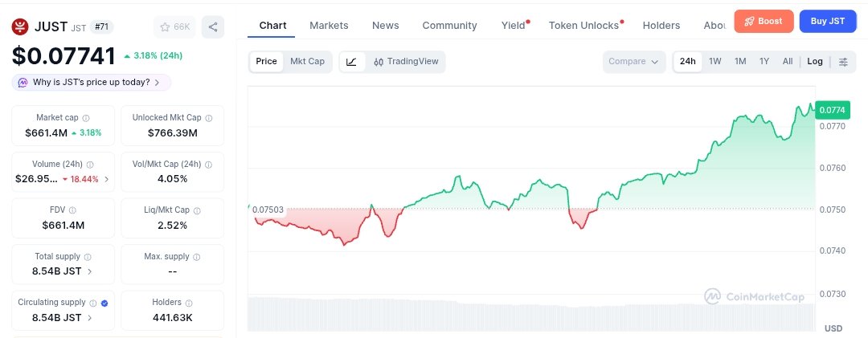Click the Buy JST button
The width and height of the screenshot is (868, 338).
click(828, 22)
